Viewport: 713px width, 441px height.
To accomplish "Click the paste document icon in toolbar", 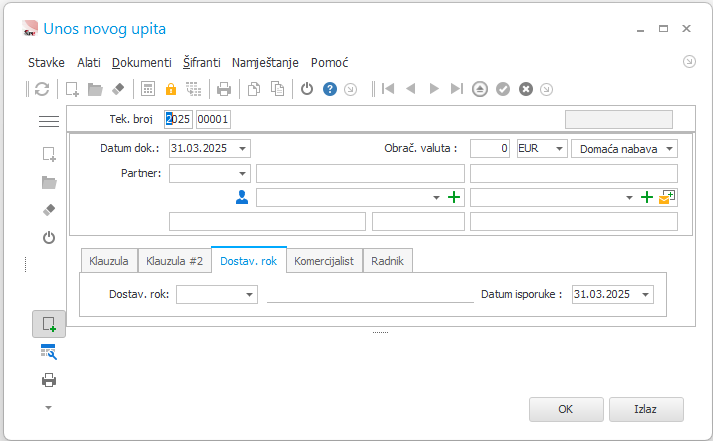I will click(277, 89).
